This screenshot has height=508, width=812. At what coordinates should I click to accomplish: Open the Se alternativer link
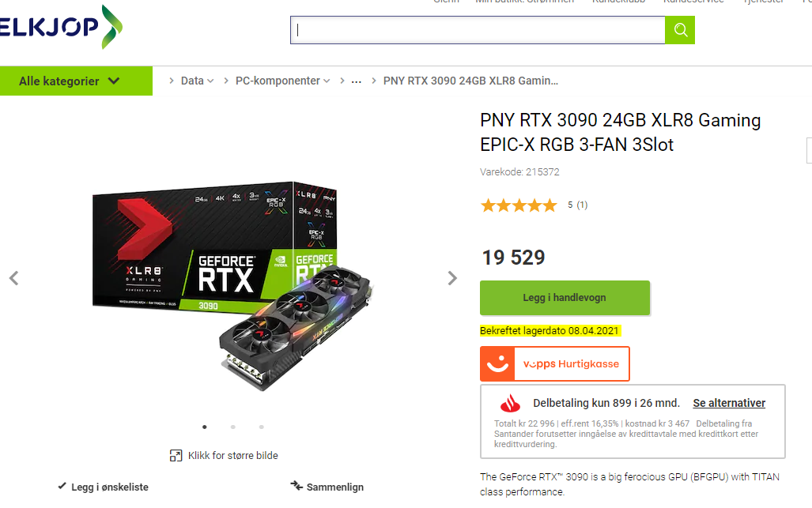click(x=729, y=403)
